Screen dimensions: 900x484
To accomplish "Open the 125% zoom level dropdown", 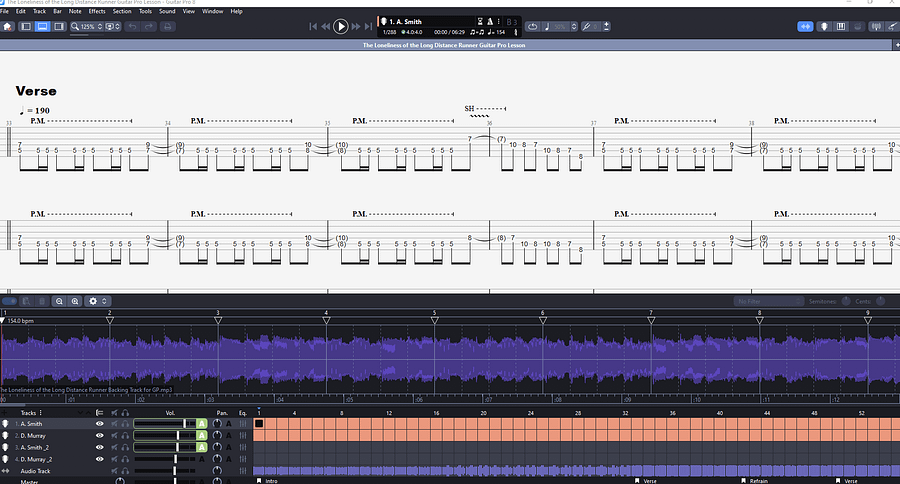I will [91, 26].
